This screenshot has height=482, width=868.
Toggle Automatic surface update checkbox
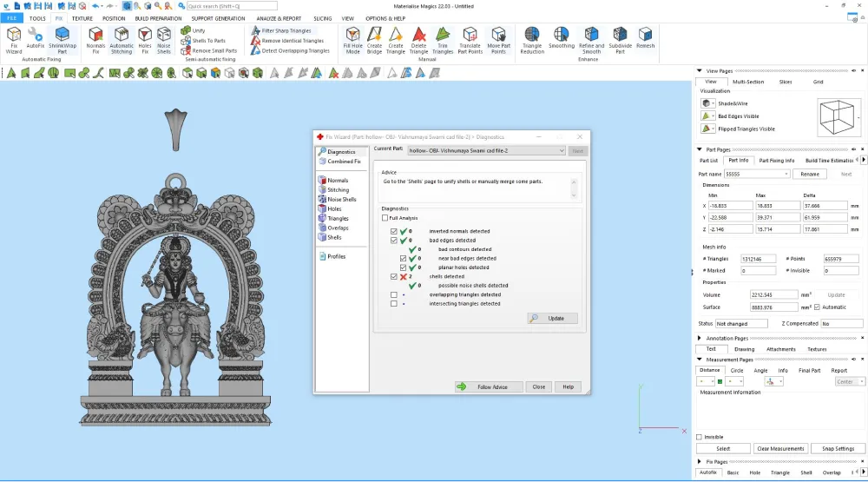pos(817,307)
